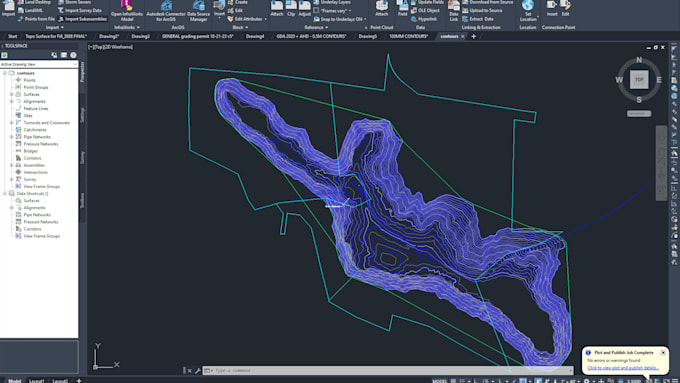Screen dimensions: 680x383
Task: Dismiss the Plot and Publish notification
Action: (x=663, y=353)
